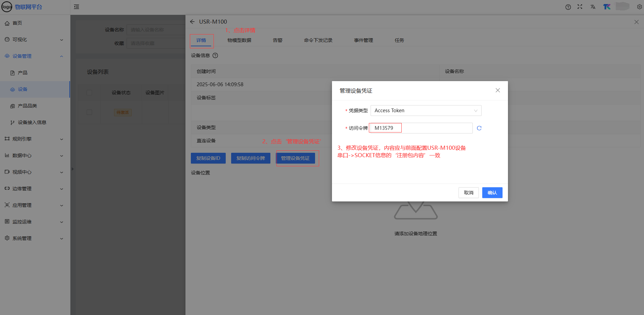Click the fullscreen icon in top bar
This screenshot has height=315, width=644.
pos(580,7)
